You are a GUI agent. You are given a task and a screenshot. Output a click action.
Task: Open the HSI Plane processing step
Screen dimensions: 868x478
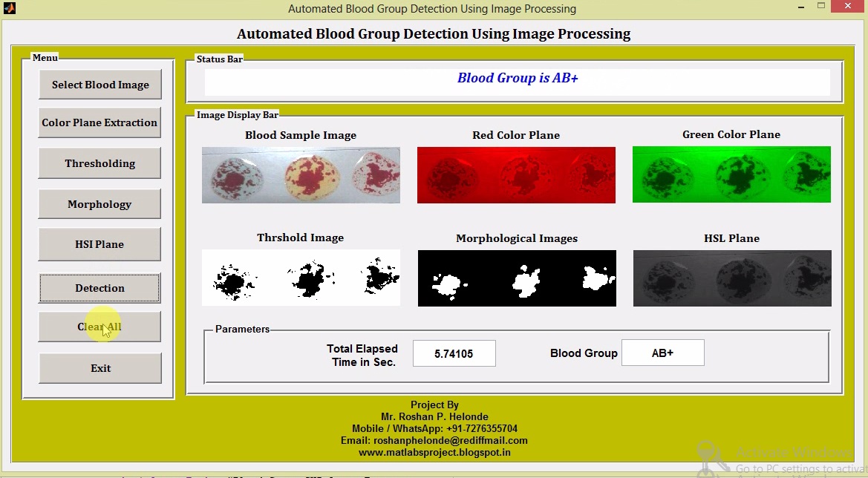[99, 244]
